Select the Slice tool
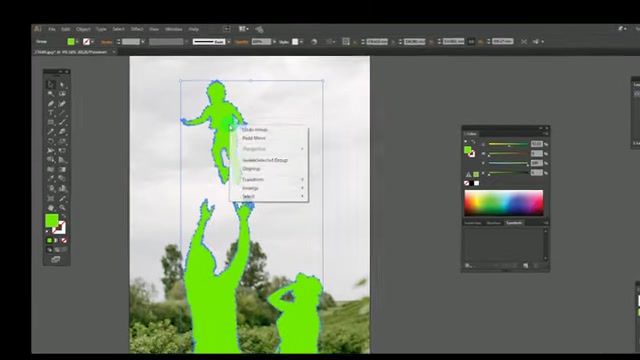 point(62,198)
